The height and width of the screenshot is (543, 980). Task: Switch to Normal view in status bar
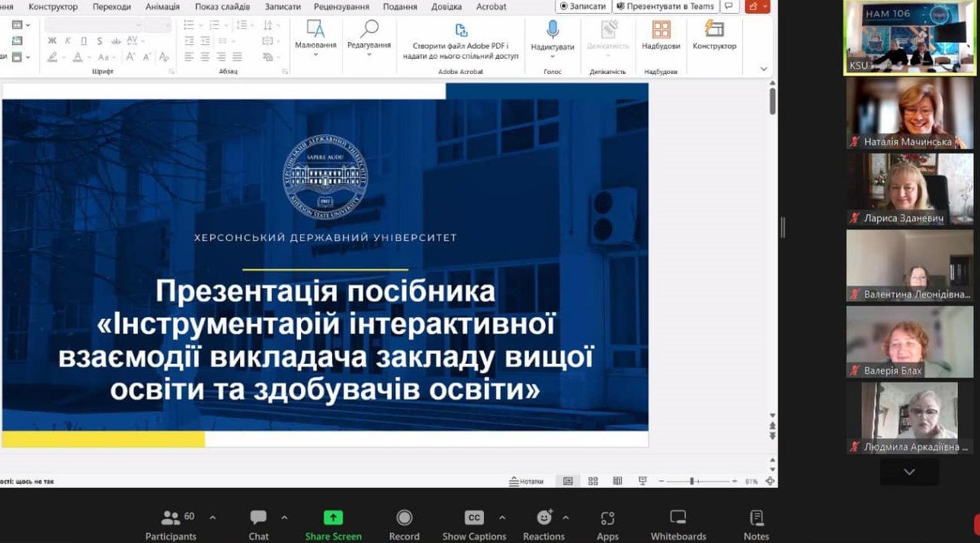568,481
